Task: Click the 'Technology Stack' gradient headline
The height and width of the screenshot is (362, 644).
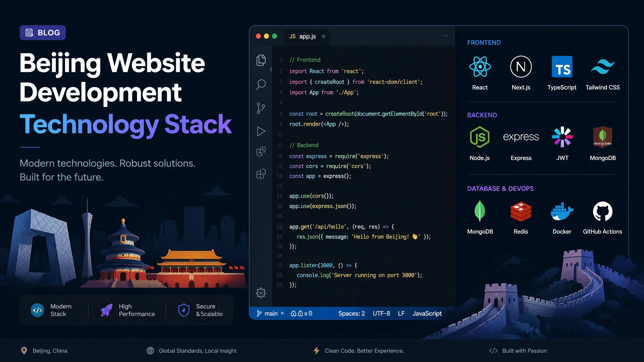Action: (x=126, y=125)
